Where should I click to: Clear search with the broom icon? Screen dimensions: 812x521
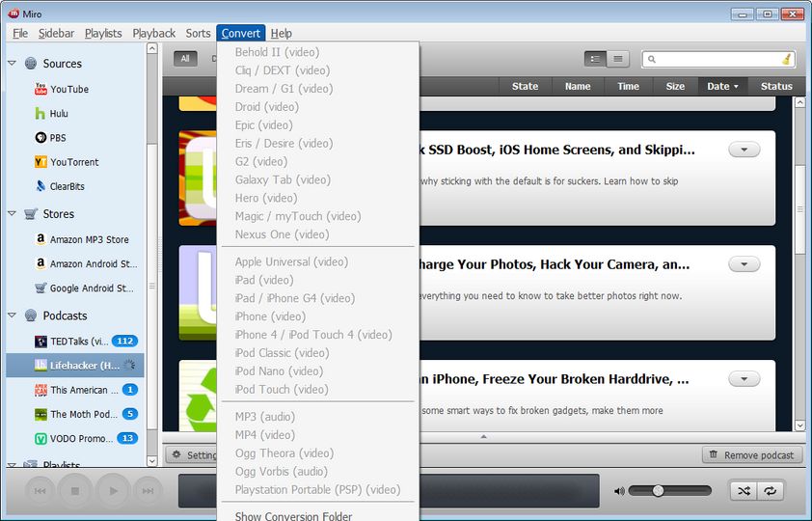pyautogui.click(x=787, y=59)
